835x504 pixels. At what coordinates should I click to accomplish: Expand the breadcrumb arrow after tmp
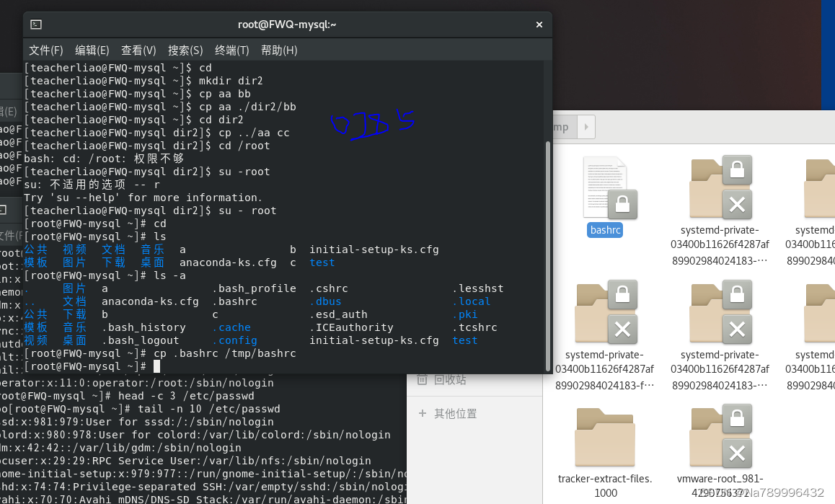tap(585, 127)
